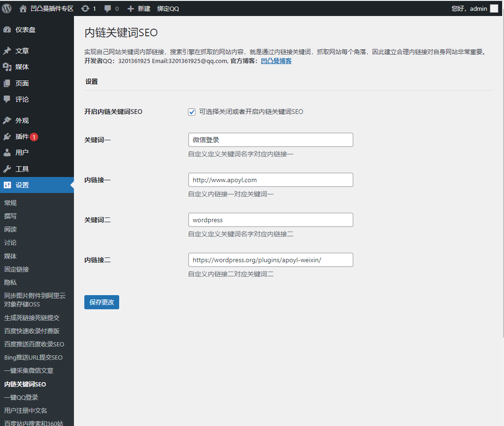The width and height of the screenshot is (504, 426).
Task: Click the 内链关键词SEO page heading
Action: coord(121,32)
